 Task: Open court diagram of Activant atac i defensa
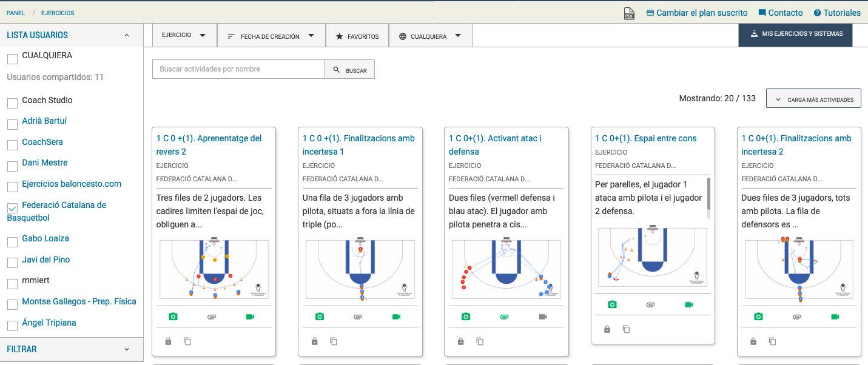point(506,269)
